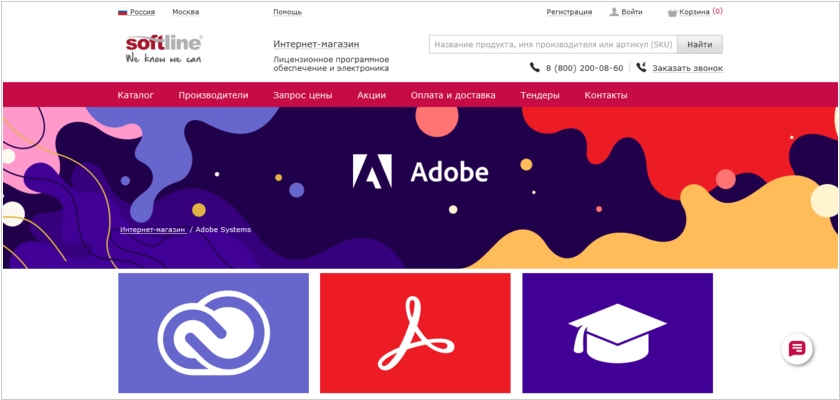Open the Creative Cloud tile
This screenshot has width=840, height=400.
pyautogui.click(x=213, y=333)
